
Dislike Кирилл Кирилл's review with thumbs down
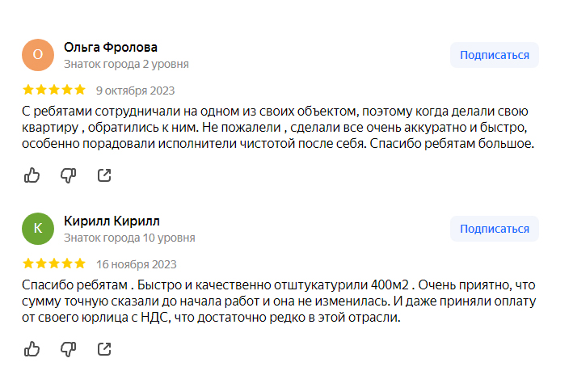[x=68, y=348]
